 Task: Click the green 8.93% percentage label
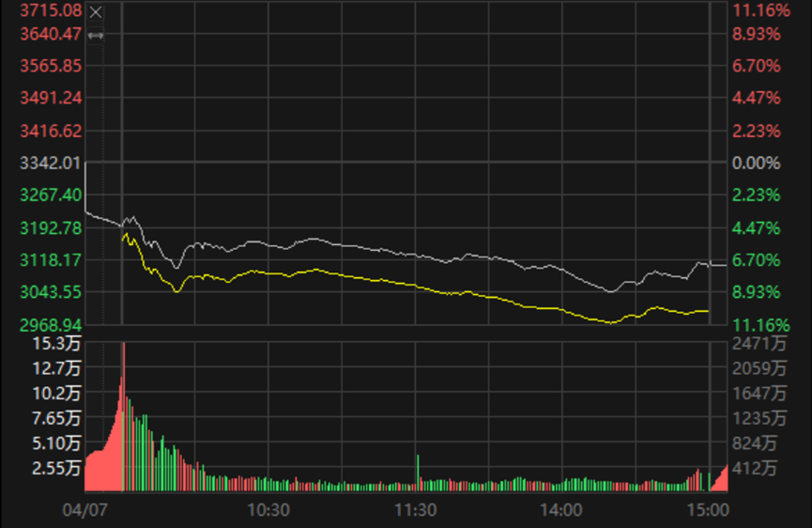757,292
